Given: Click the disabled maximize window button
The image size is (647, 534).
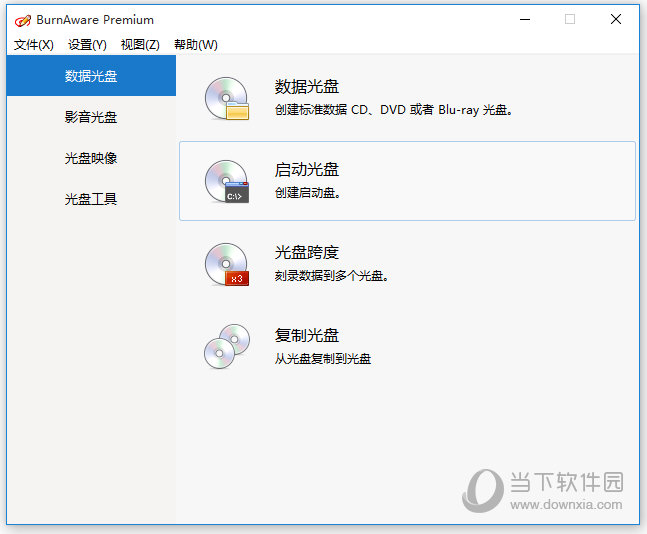Looking at the screenshot, I should (x=570, y=19).
